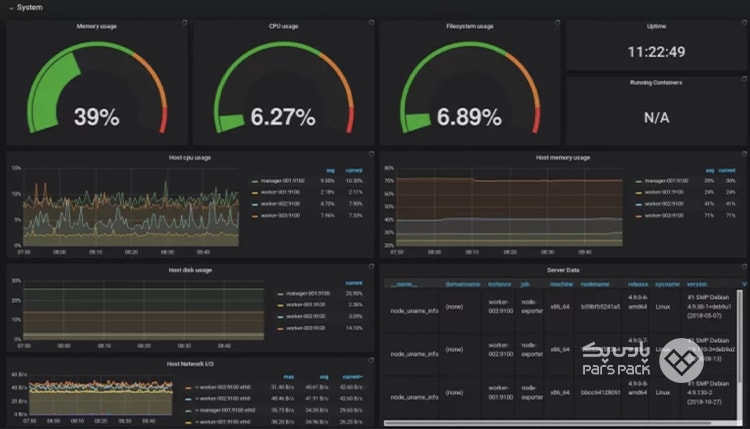The height and width of the screenshot is (429, 750).
Task: Open the Host Network I/O panel title menu
Action: (x=190, y=364)
